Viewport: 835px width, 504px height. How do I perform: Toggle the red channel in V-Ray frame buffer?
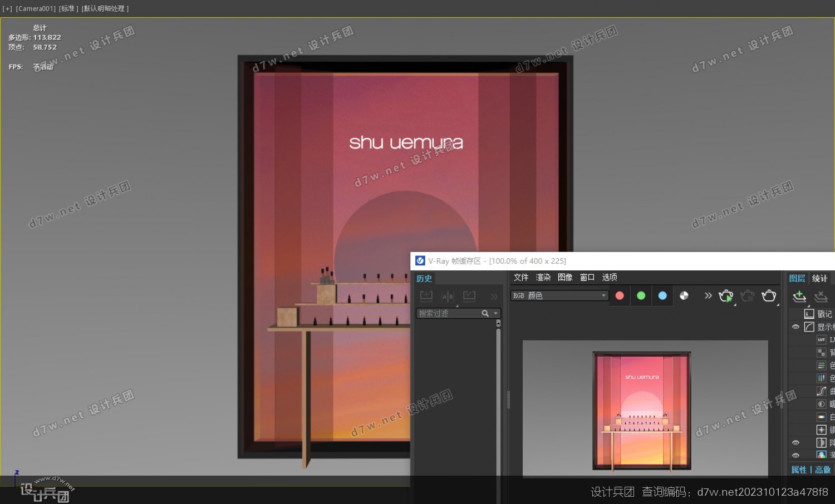pyautogui.click(x=620, y=296)
